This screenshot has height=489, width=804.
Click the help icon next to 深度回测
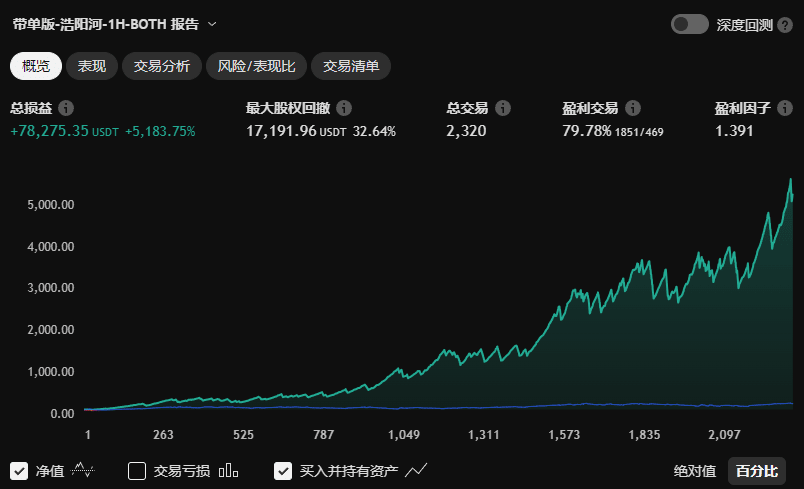[x=785, y=25]
